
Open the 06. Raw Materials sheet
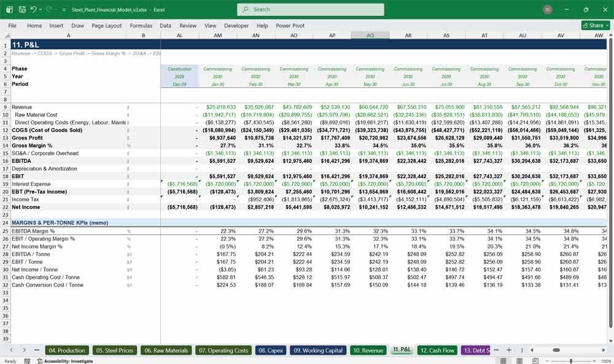click(166, 350)
